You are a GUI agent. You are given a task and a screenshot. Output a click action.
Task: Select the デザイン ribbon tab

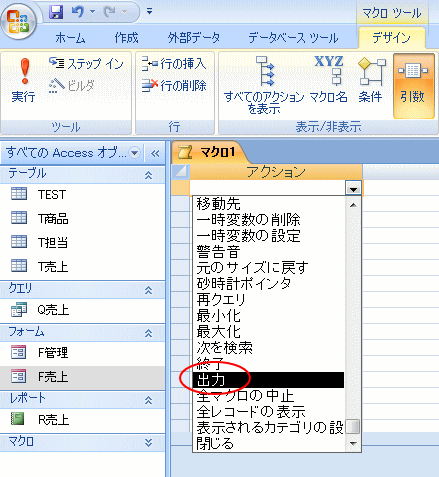[391, 38]
